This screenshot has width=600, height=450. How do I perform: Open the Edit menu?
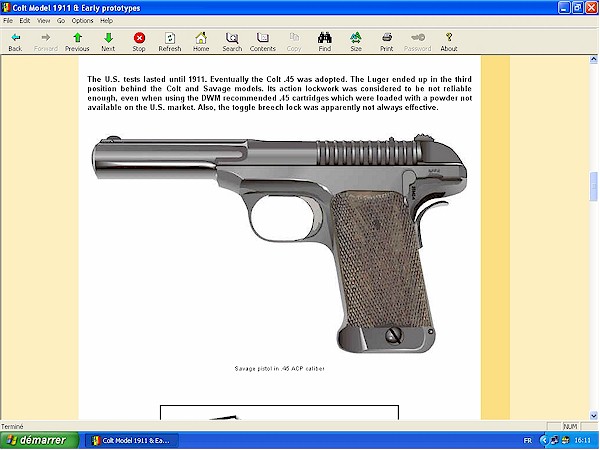pyautogui.click(x=25, y=21)
